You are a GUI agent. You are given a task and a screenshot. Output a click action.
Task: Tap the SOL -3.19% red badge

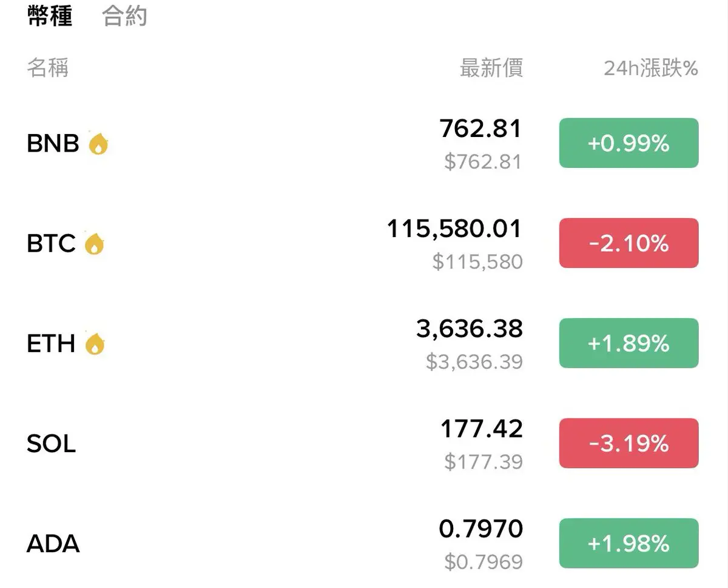click(x=629, y=443)
